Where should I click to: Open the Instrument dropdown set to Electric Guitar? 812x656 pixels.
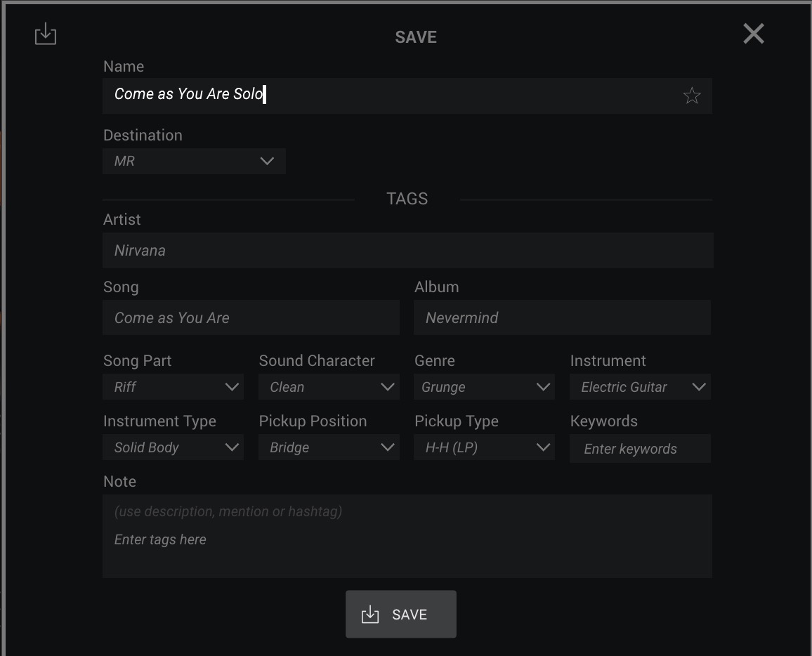pyautogui.click(x=640, y=387)
